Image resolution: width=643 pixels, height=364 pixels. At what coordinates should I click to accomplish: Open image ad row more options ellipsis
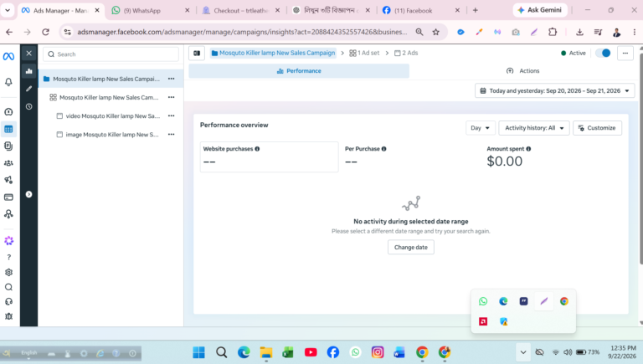tap(171, 135)
